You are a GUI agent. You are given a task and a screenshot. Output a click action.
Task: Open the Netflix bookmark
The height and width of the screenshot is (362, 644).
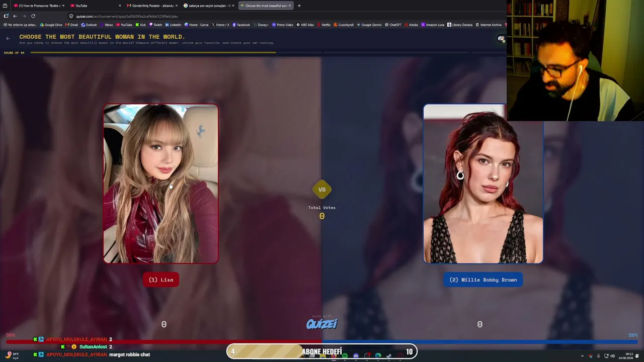[324, 25]
